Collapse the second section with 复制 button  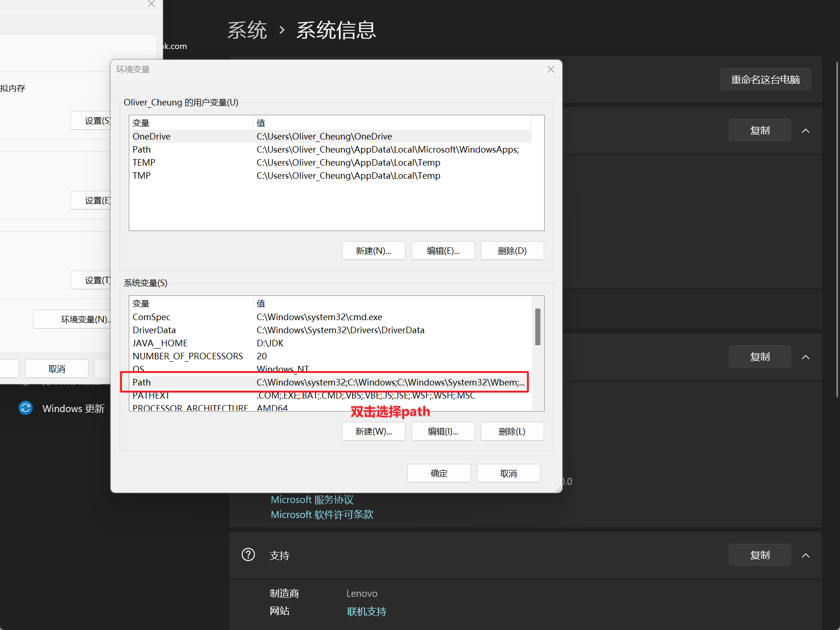tap(805, 357)
